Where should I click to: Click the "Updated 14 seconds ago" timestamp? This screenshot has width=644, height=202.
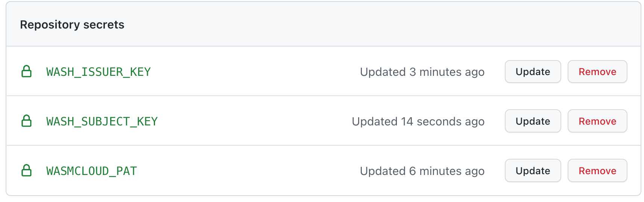[418, 121]
